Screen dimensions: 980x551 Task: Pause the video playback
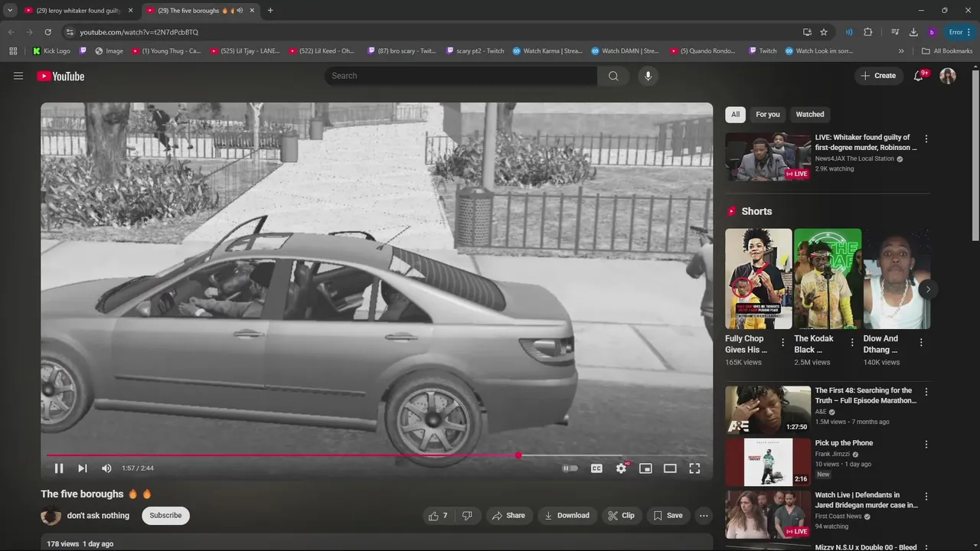click(59, 468)
